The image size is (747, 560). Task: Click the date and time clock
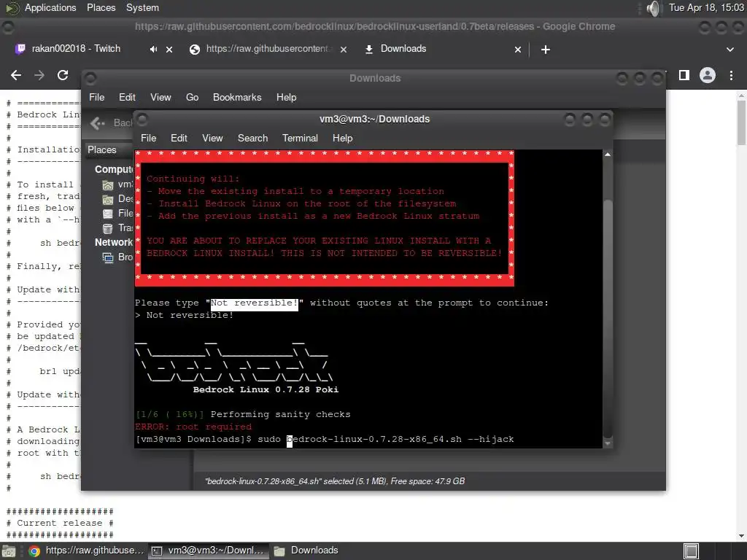click(x=706, y=7)
